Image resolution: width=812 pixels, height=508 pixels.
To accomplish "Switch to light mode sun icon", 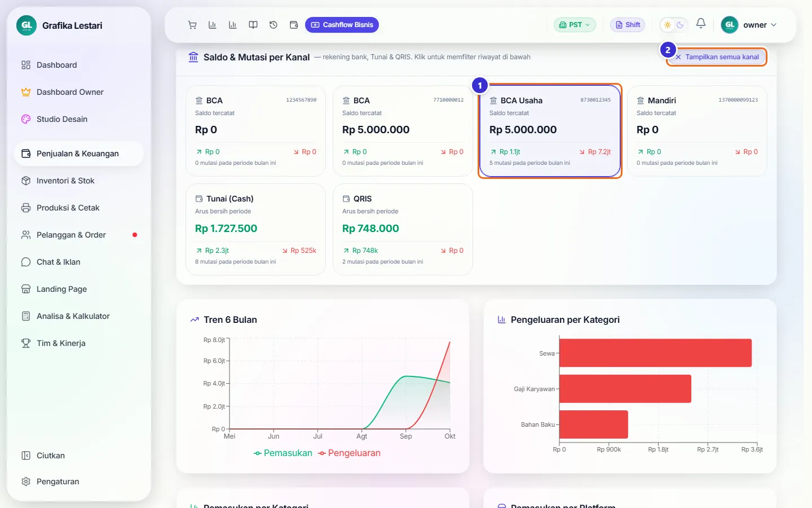I will pyautogui.click(x=668, y=25).
